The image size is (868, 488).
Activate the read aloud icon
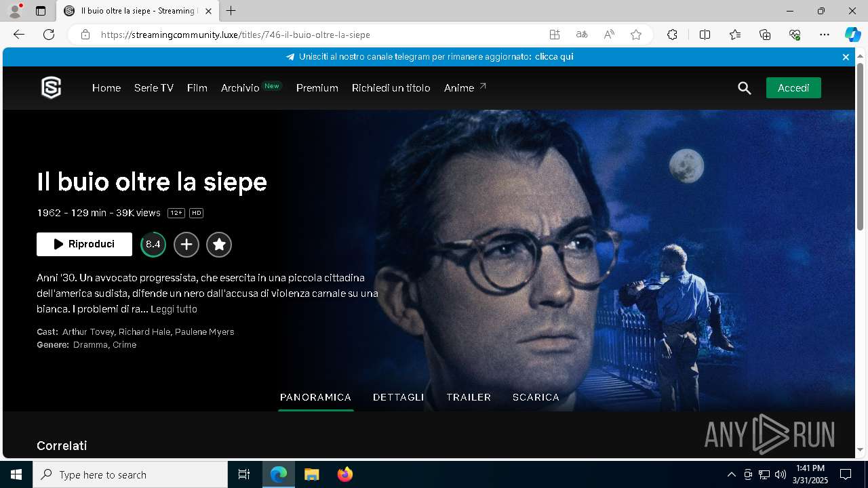click(x=609, y=35)
